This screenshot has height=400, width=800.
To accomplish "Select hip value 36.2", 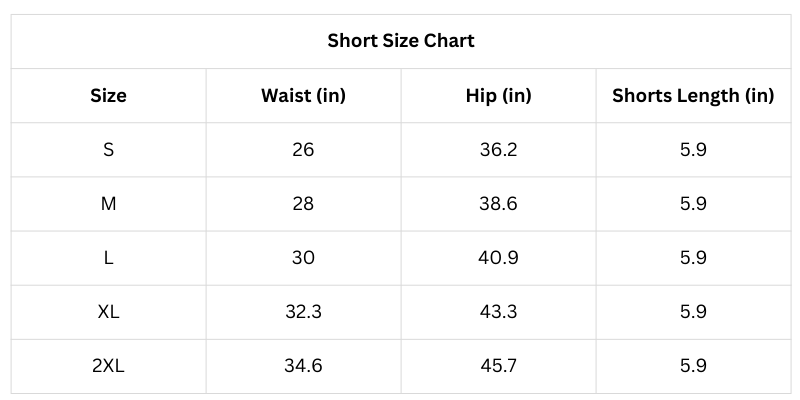I will pyautogui.click(x=498, y=150).
